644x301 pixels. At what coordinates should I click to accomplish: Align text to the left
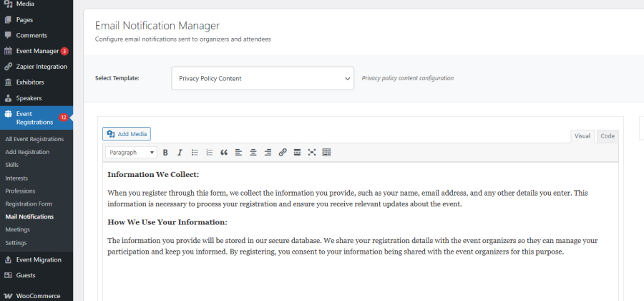pyautogui.click(x=238, y=153)
